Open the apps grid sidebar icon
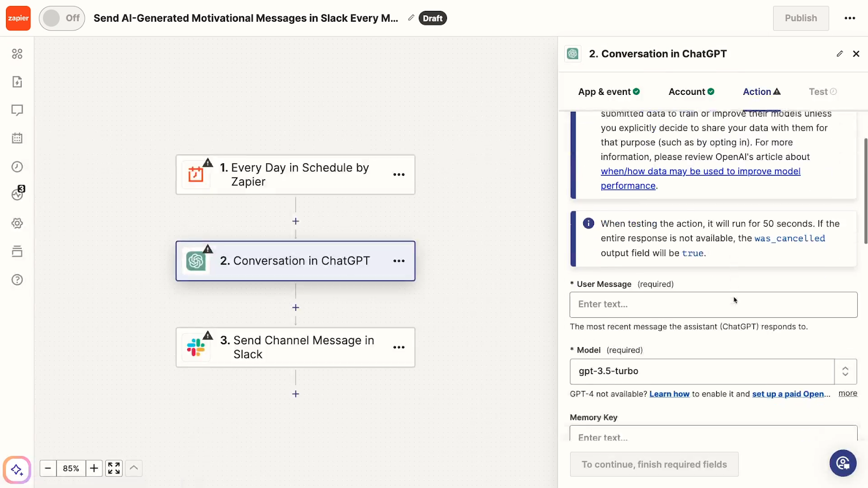Viewport: 868px width, 488px height. (x=17, y=54)
